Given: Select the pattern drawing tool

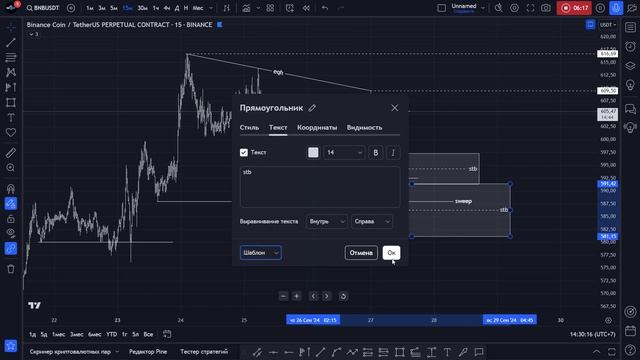Looking at the screenshot, I should [x=11, y=72].
